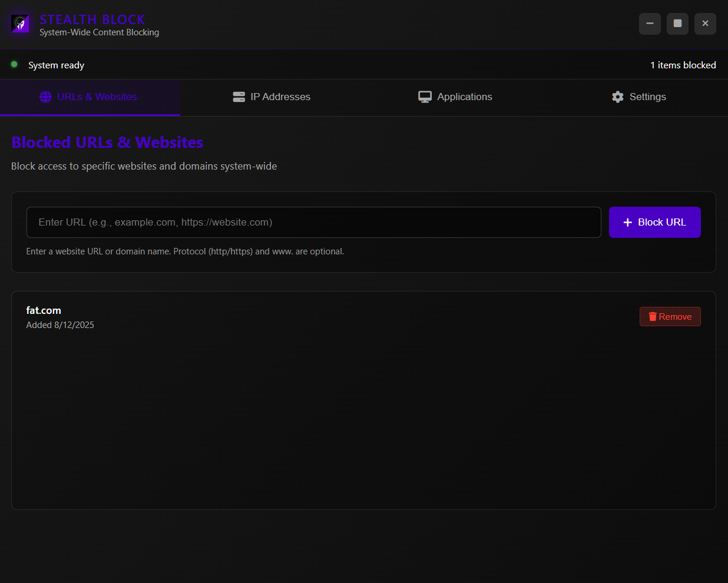Click the gear icon beside Settings
Image resolution: width=728 pixels, height=583 pixels.
[617, 97]
